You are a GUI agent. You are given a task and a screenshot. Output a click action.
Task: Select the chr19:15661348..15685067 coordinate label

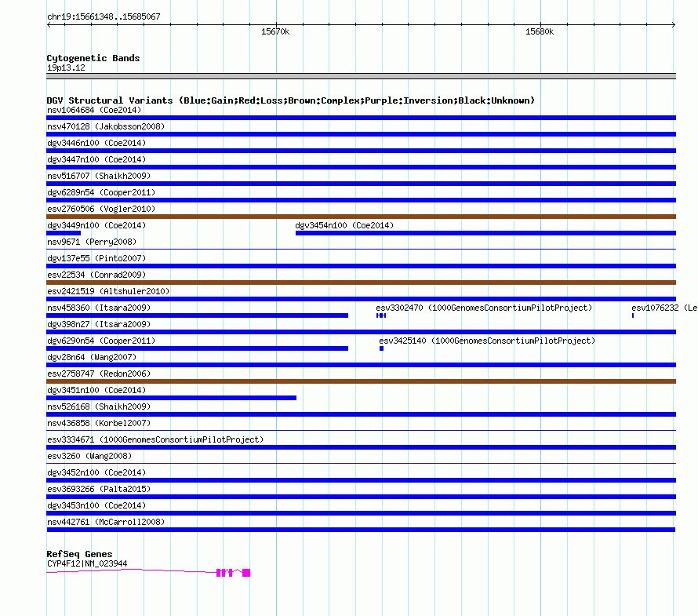tap(104, 16)
